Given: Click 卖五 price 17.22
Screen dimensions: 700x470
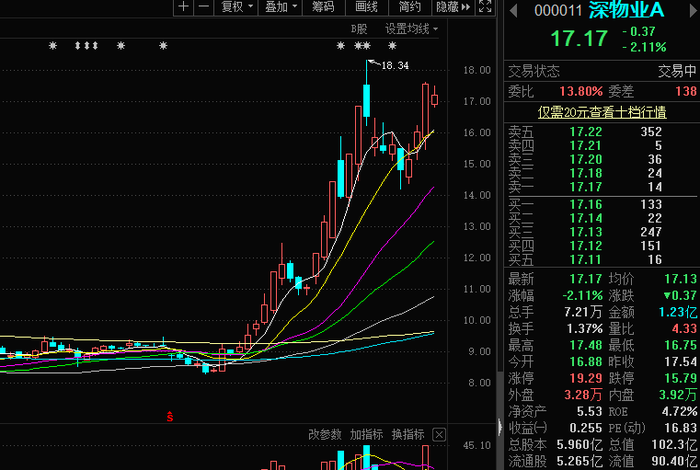Looking at the screenshot, I should tap(586, 132).
